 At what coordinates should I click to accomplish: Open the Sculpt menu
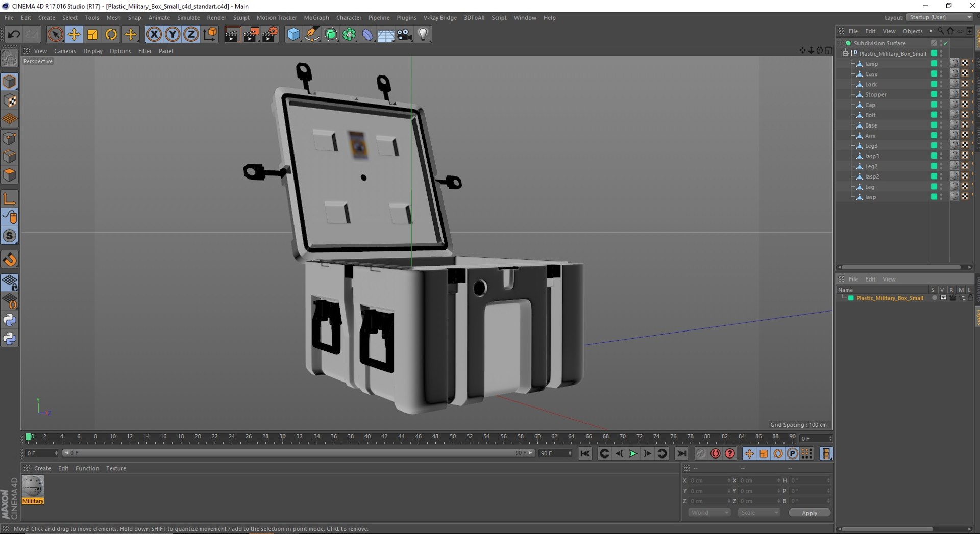pyautogui.click(x=241, y=17)
